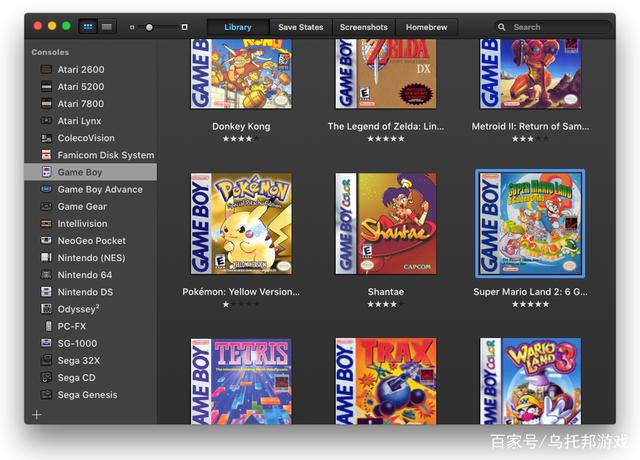Adjust the cover size slider handle
Viewport: 640px width, 460px height.
click(149, 27)
